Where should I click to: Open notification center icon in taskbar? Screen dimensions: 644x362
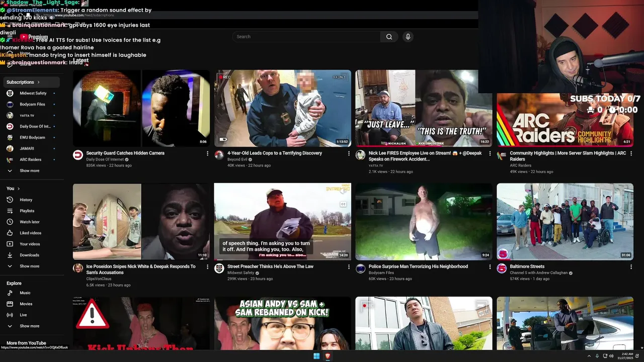[x=637, y=356]
